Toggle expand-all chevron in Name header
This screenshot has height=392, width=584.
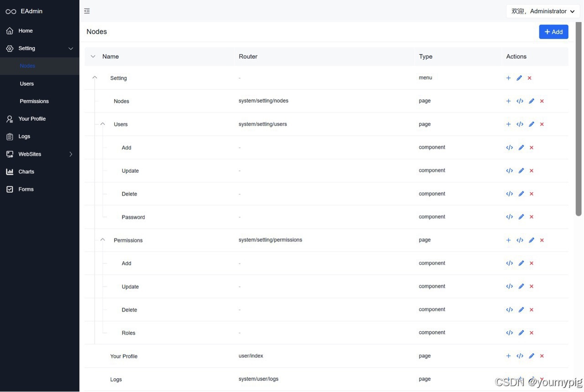tap(93, 57)
